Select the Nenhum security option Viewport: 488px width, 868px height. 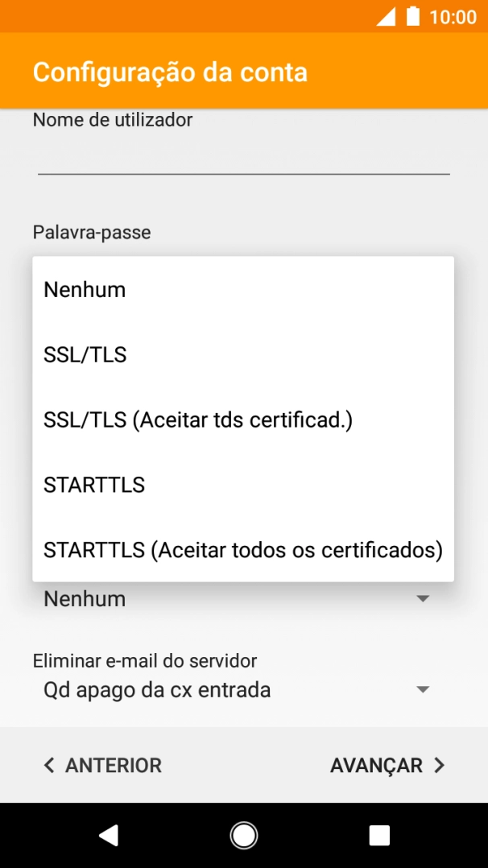tap(85, 289)
